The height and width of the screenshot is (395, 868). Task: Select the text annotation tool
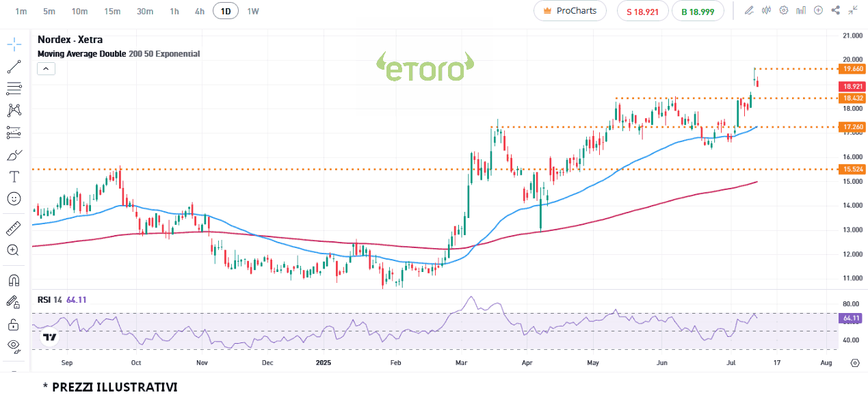click(x=14, y=176)
